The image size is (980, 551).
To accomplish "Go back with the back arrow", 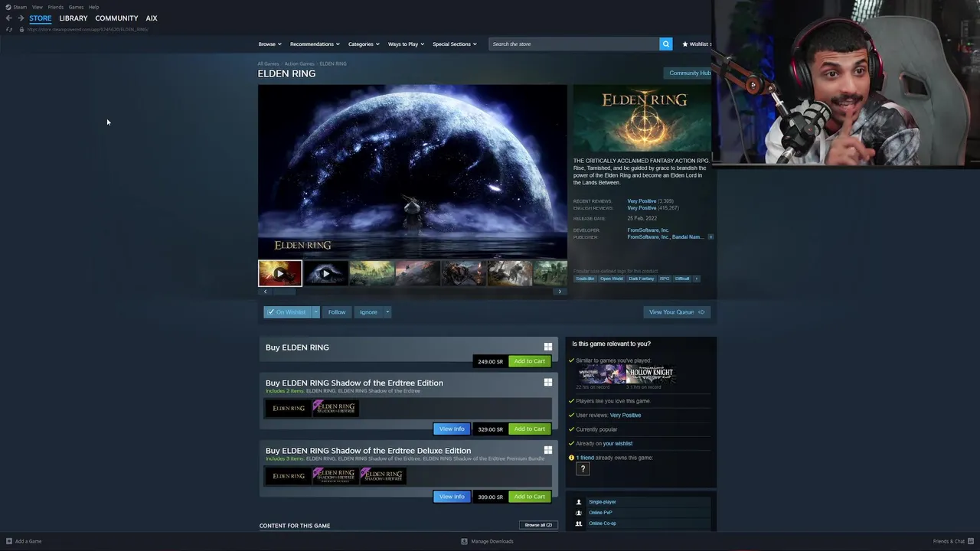I will point(8,18).
